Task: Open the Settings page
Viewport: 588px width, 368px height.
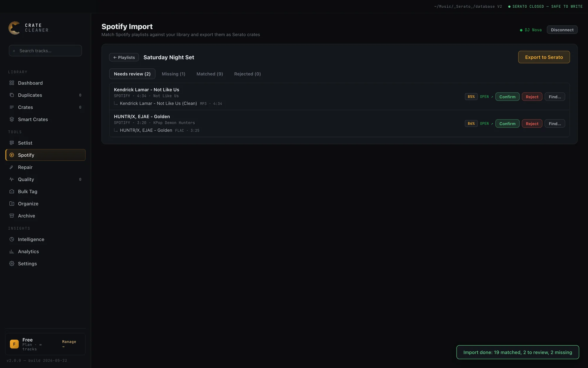Action: 45,263
